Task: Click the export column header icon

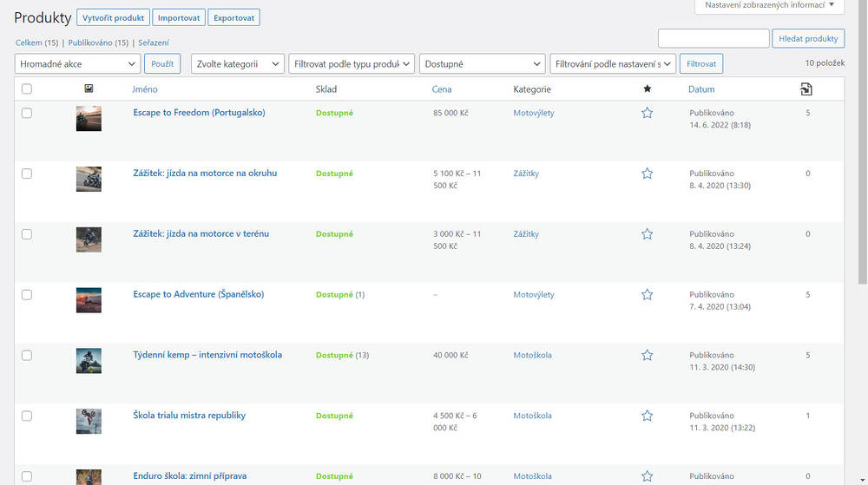Action: tap(806, 89)
